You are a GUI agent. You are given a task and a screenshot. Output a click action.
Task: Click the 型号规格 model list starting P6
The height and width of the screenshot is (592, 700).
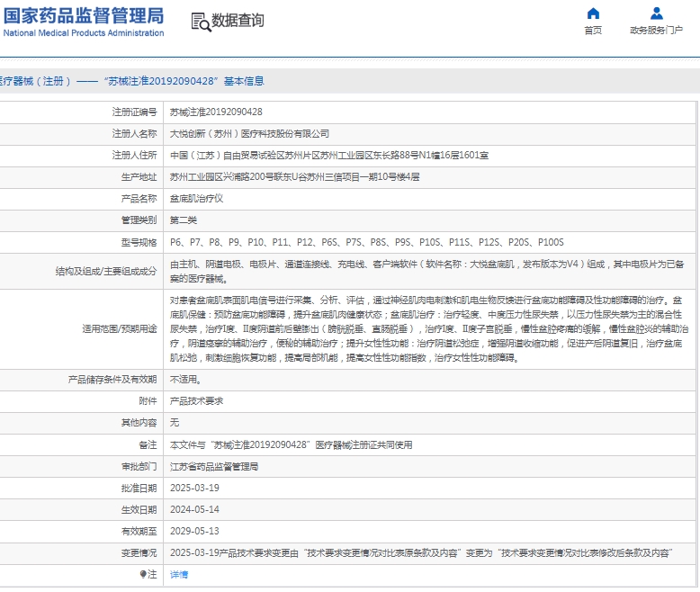[367, 242]
